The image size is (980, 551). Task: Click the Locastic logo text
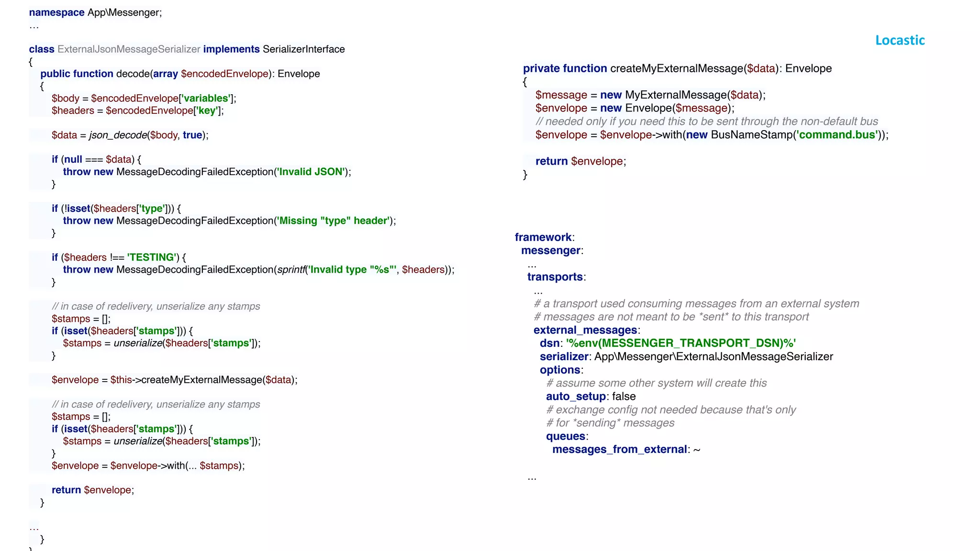900,40
